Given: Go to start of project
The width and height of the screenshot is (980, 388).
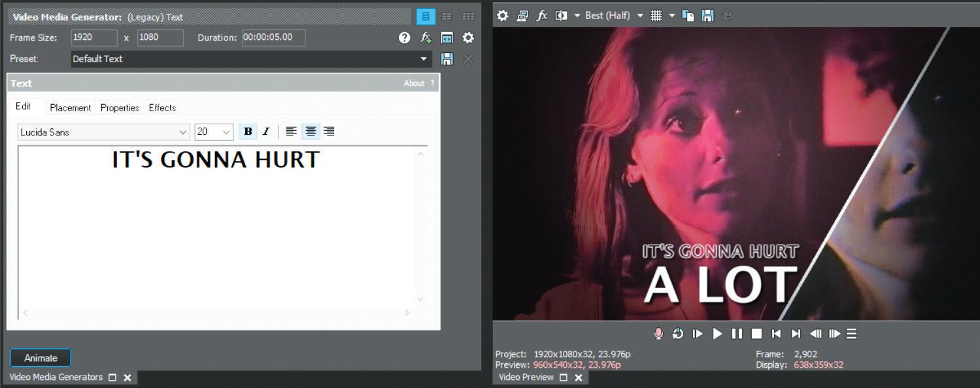Looking at the screenshot, I should coord(776,334).
